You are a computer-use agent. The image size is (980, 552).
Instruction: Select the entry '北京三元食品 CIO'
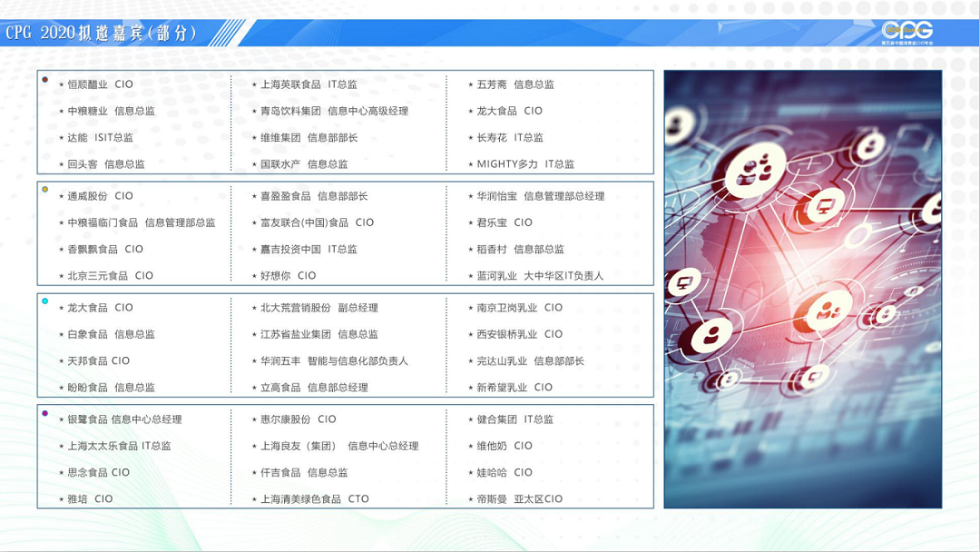tap(110, 276)
